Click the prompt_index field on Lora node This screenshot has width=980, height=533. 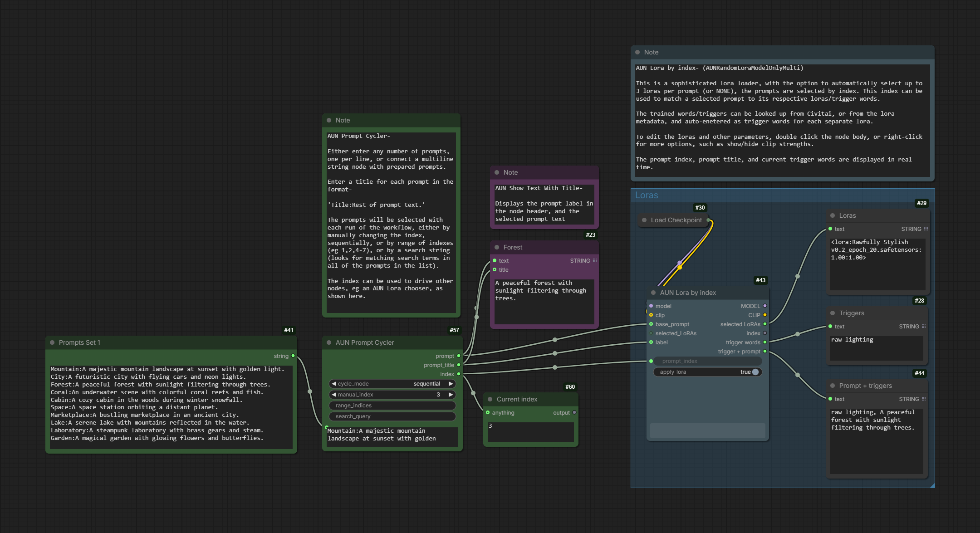pos(708,361)
